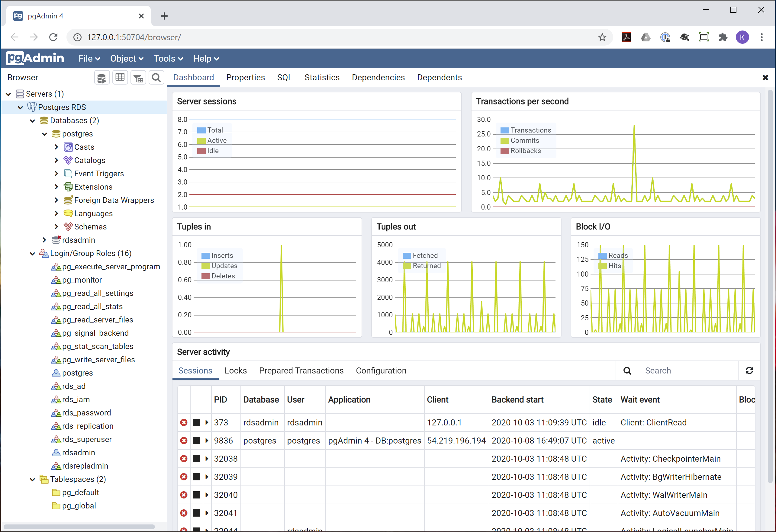Select the pg_monitor role
This screenshot has height=532, width=776.
point(82,280)
